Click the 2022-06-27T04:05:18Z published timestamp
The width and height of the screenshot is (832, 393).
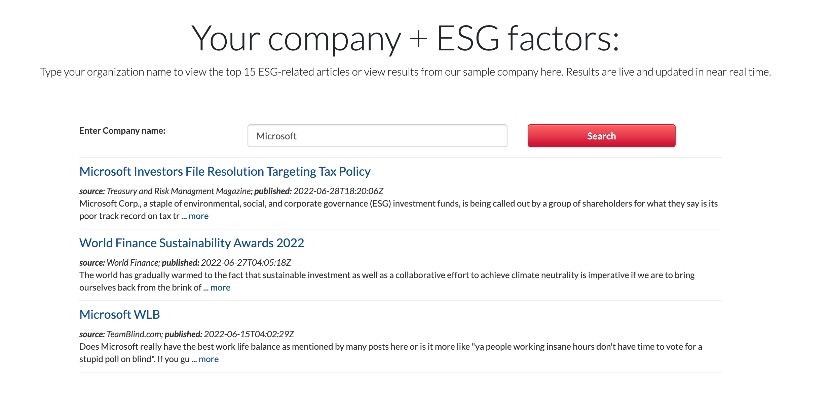click(x=246, y=263)
